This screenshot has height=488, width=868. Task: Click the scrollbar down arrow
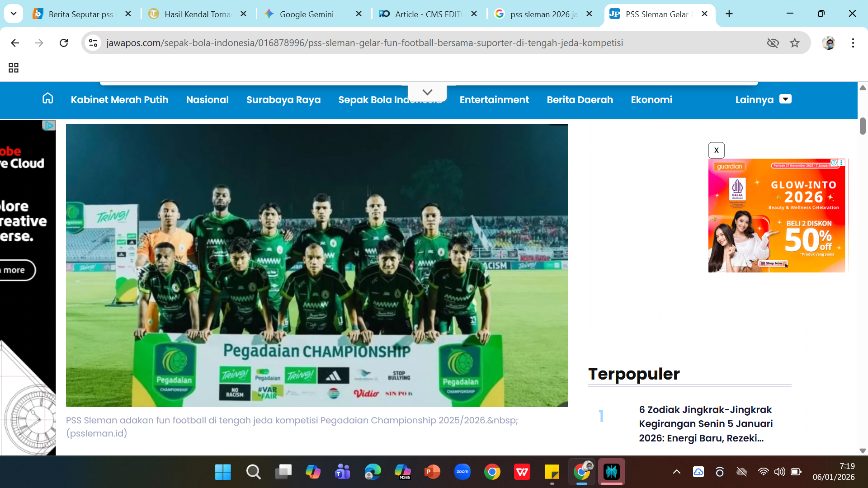(x=863, y=450)
